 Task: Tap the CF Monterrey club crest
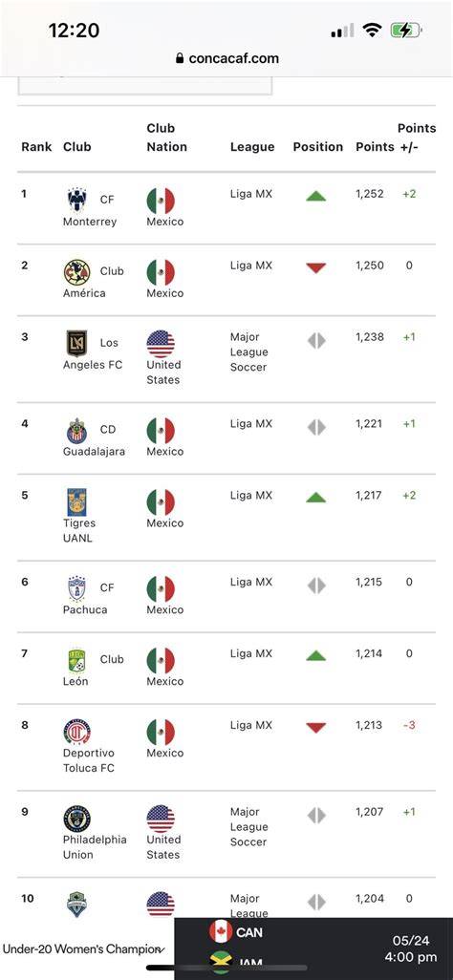tap(77, 200)
